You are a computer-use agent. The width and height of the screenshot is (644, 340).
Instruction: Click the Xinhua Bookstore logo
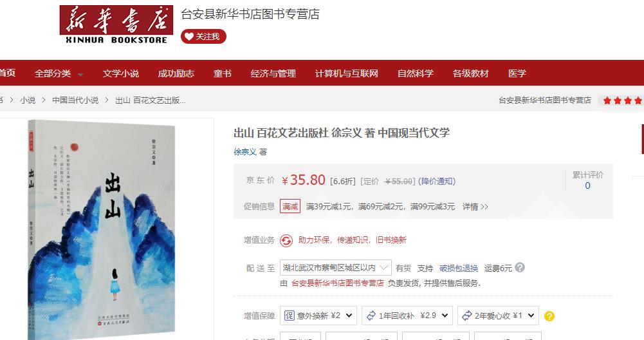click(x=116, y=24)
